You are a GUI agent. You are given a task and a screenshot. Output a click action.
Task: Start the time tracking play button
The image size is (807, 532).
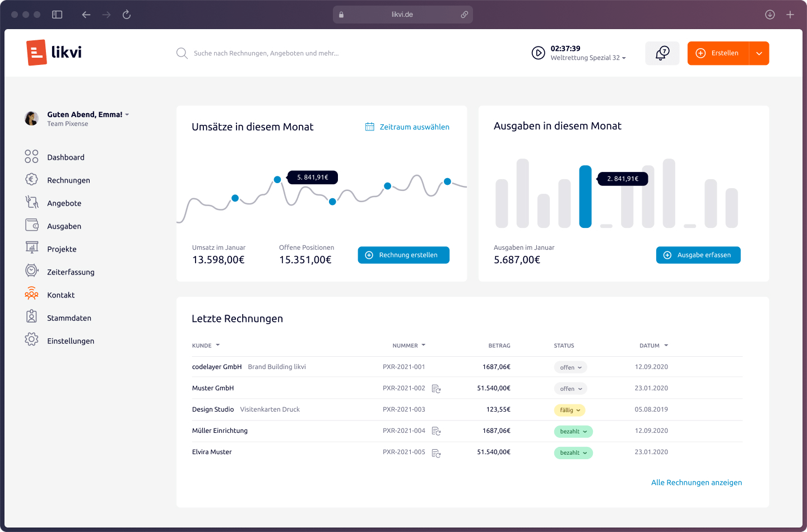(x=538, y=53)
